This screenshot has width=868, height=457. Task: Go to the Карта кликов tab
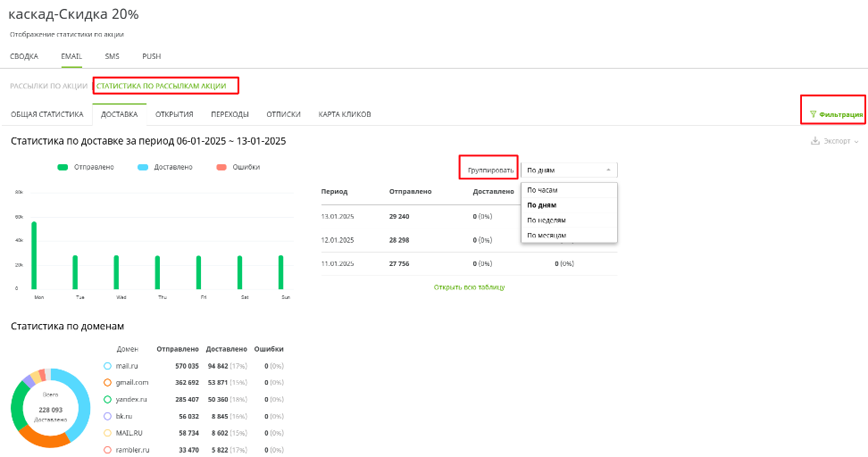click(x=344, y=114)
